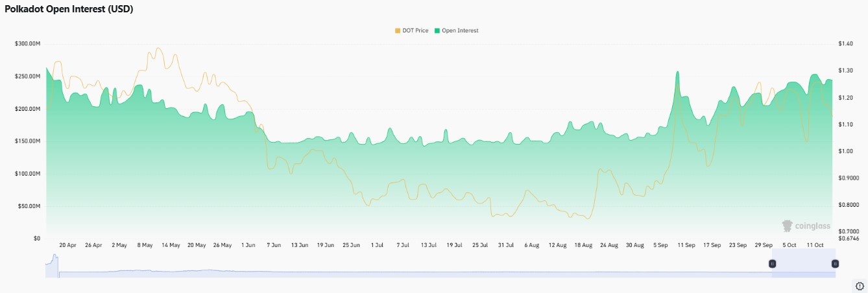
Task: Click the early spike in the navigator mini-chart
Action: (x=54, y=258)
